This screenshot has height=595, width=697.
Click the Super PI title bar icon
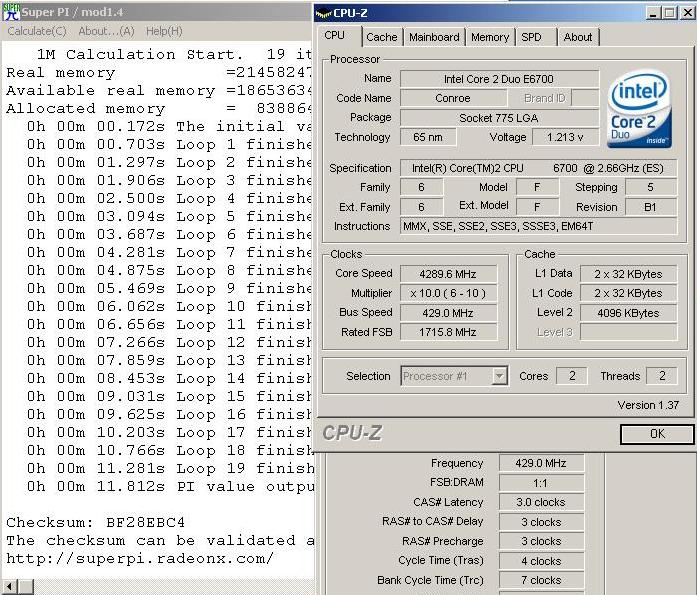11,12
